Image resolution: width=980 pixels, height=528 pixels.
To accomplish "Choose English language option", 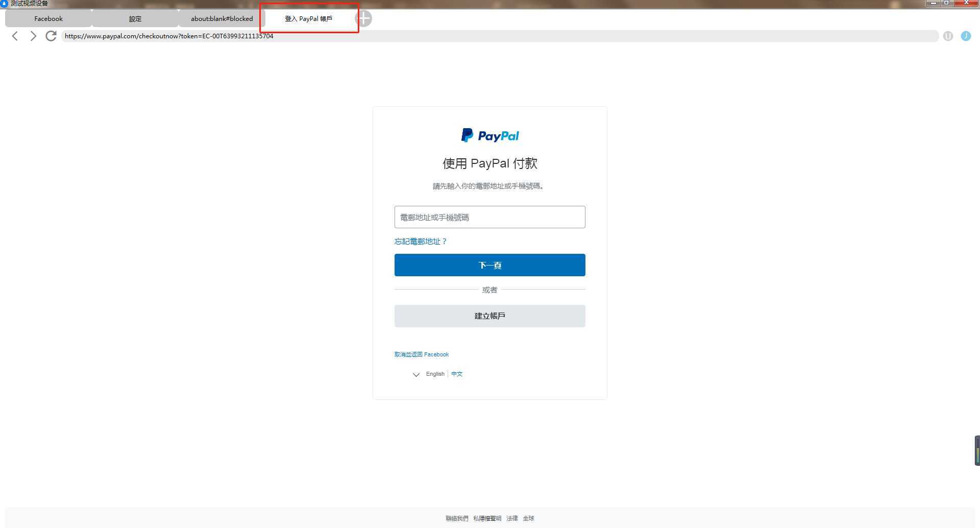I will tap(435, 374).
